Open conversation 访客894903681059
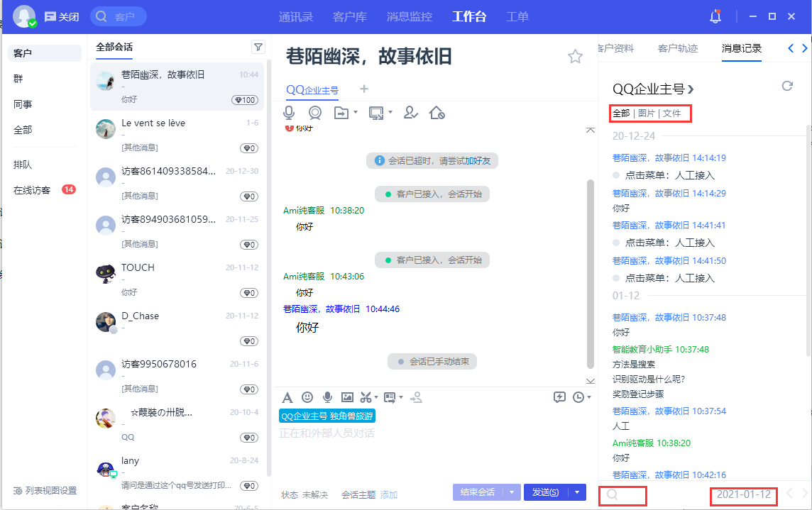The height and width of the screenshot is (510, 812). (177, 231)
